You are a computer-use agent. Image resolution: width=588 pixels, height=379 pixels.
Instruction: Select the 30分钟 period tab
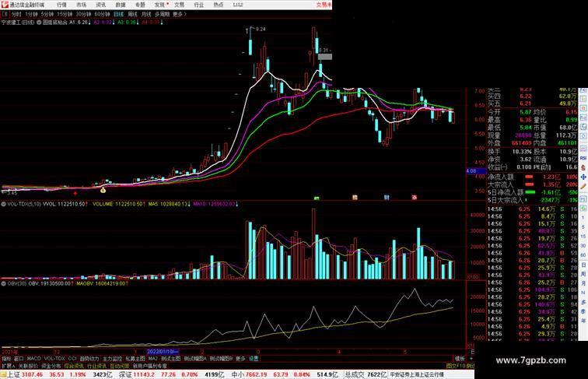pyautogui.click(x=83, y=14)
